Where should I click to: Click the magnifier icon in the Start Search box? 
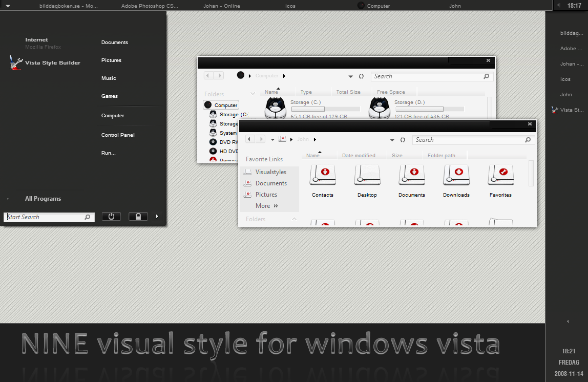pos(88,217)
